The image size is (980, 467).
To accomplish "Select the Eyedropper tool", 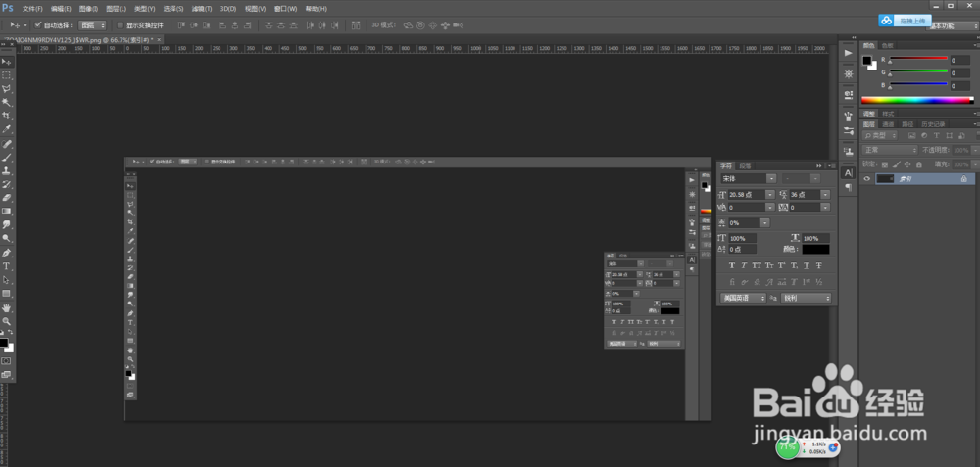I will pos(7,130).
